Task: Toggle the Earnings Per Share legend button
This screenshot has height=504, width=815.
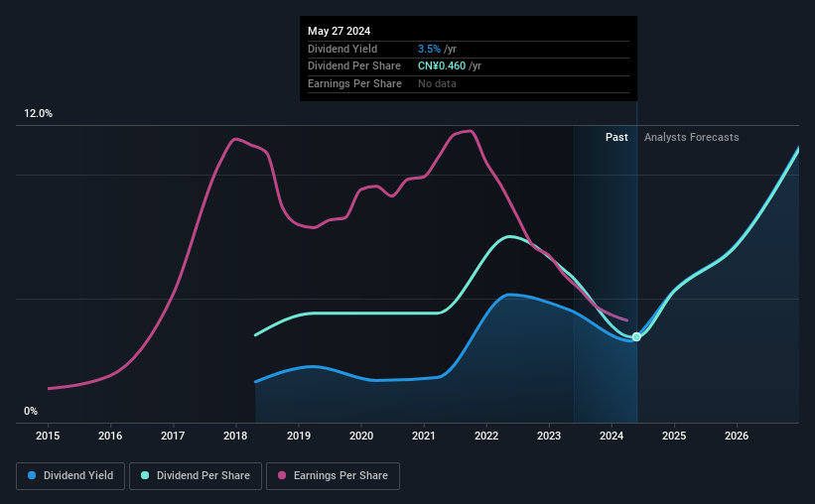Action: coord(333,476)
